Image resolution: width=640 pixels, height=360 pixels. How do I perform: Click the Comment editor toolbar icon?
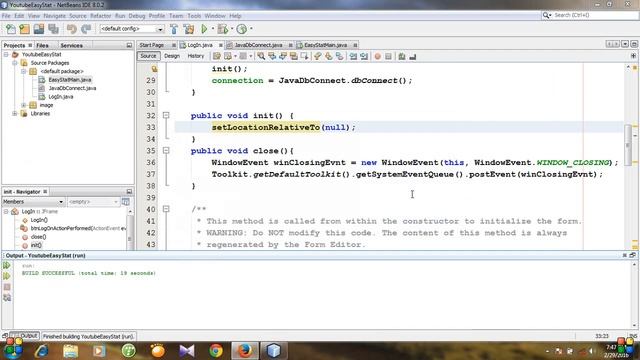[x=402, y=56]
